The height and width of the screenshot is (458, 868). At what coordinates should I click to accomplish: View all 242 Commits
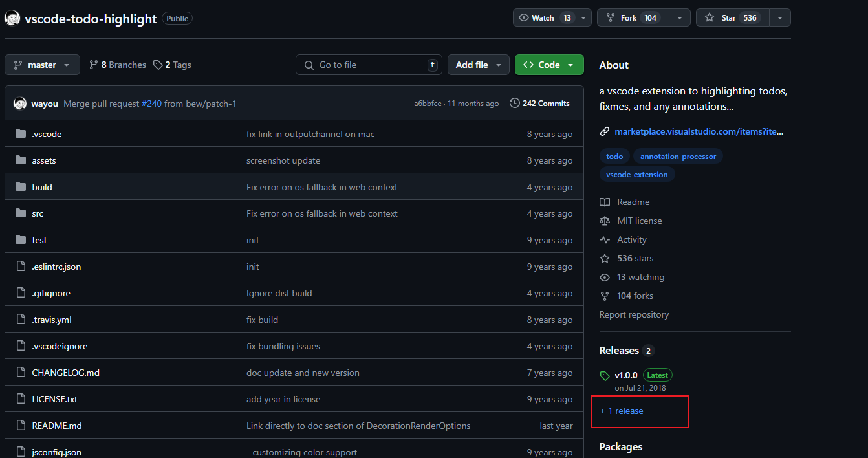(x=539, y=104)
